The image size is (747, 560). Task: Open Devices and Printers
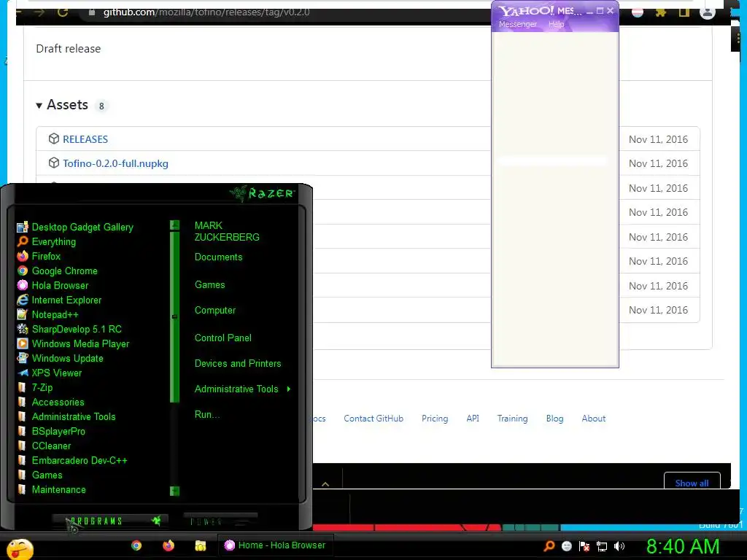pos(238,363)
